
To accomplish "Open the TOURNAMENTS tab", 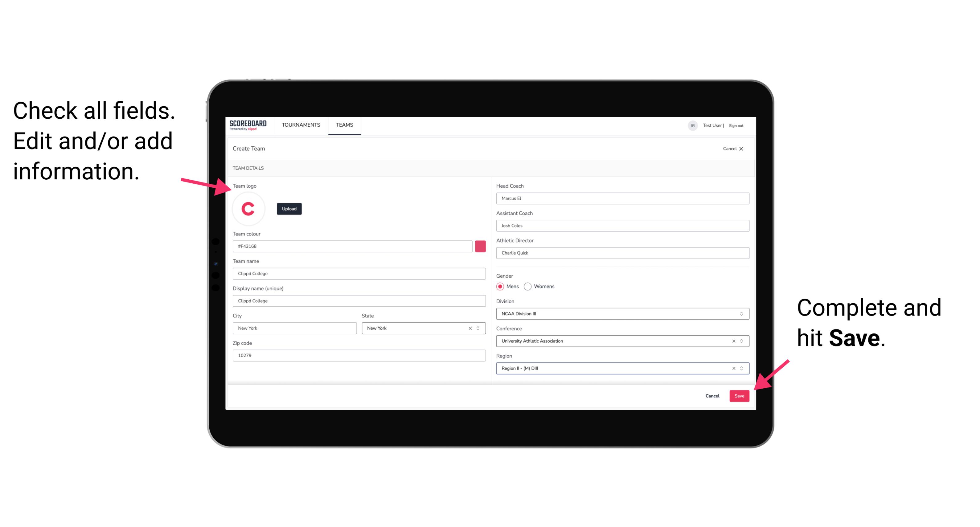I will click(x=301, y=125).
